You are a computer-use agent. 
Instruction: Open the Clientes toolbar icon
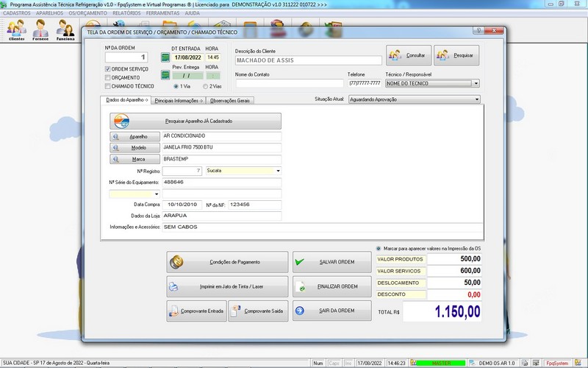[17, 29]
